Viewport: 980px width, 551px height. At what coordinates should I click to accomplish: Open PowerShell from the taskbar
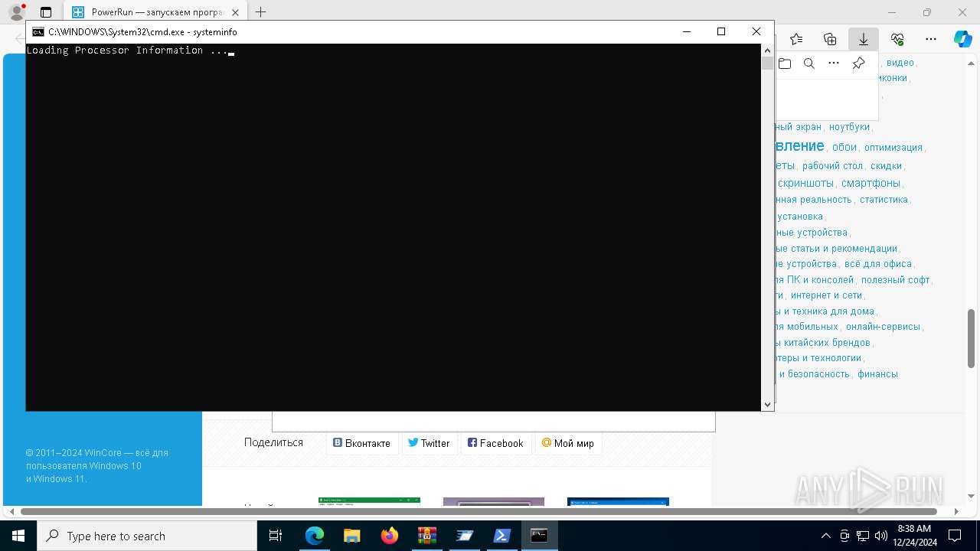(501, 536)
